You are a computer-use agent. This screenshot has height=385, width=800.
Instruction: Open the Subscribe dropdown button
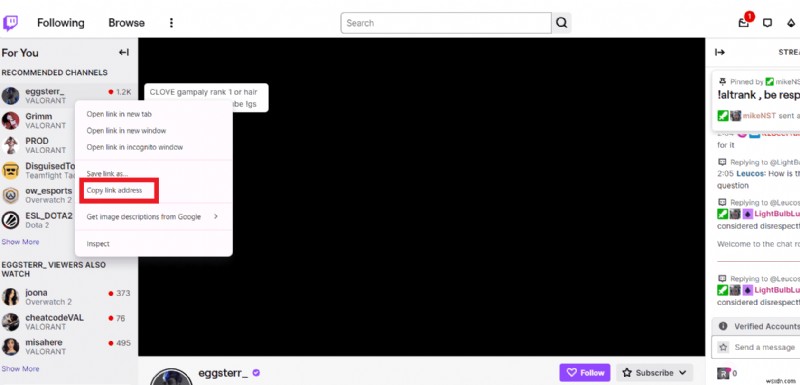tap(654, 373)
